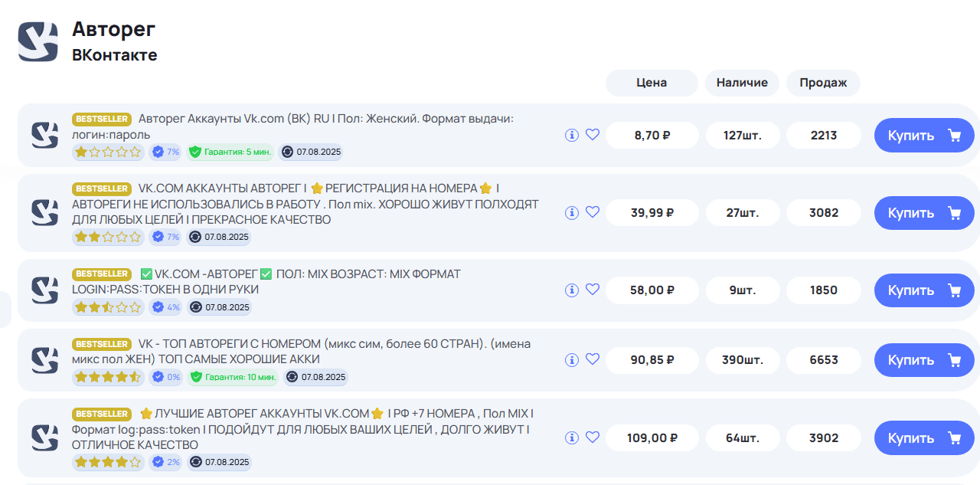
Task: Click the two-star rating on the 39,99 ₽ listing
Action: coord(108,237)
